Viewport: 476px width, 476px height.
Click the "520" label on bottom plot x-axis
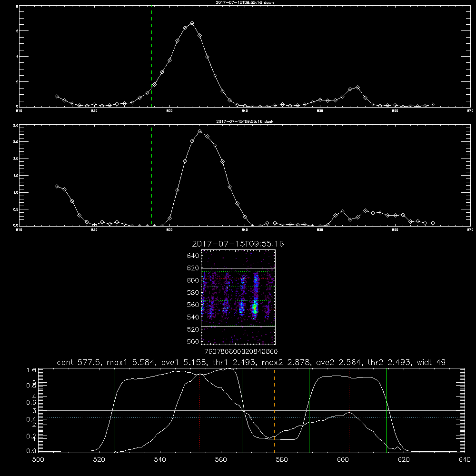pyautogui.click(x=99, y=460)
